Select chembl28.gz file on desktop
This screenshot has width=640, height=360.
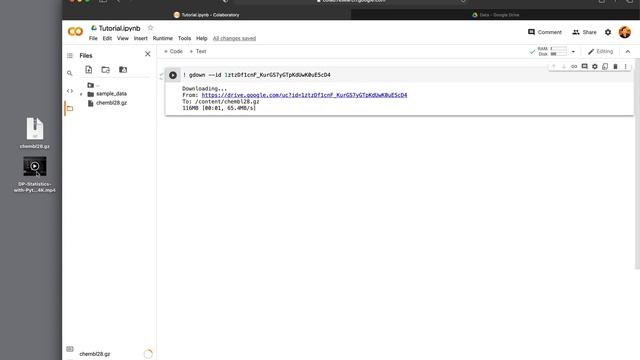(35, 133)
